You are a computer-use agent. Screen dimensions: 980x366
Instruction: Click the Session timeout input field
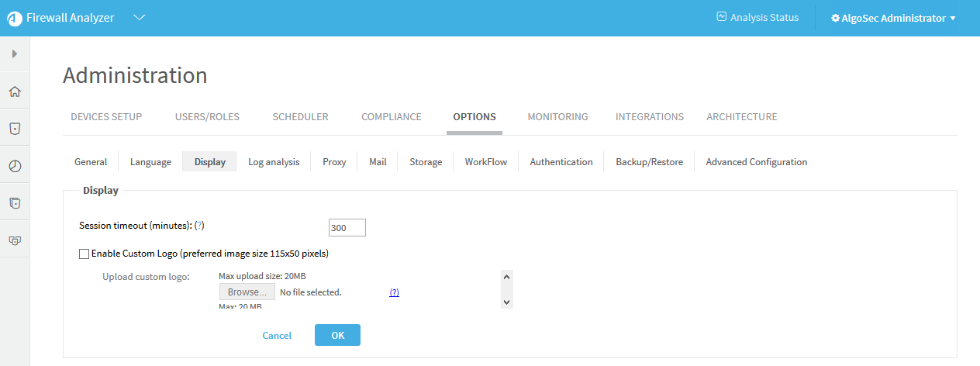347,228
